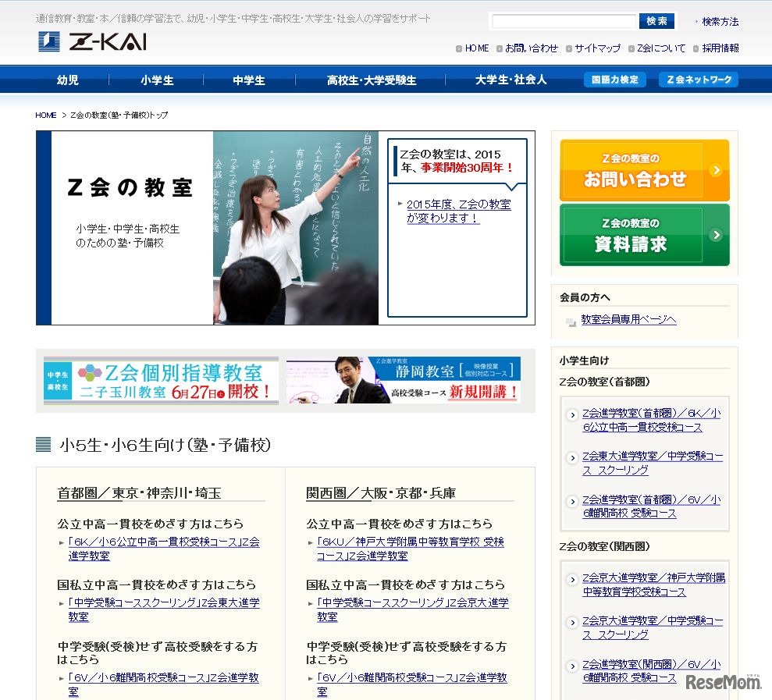The height and width of the screenshot is (700, 772).
Task: Select the Z会ネットワーク badge
Action: point(697,79)
